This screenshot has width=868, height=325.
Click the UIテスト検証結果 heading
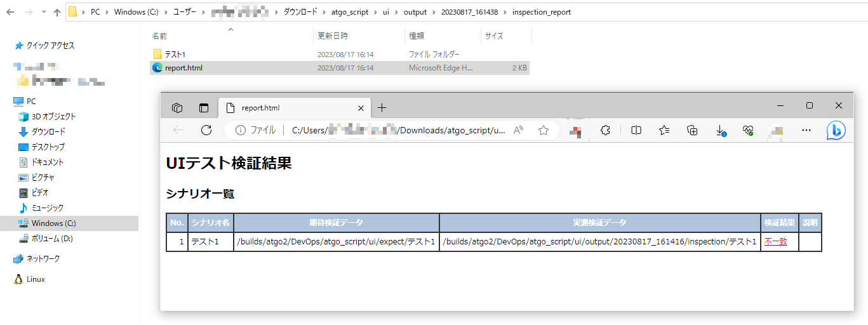click(x=229, y=163)
